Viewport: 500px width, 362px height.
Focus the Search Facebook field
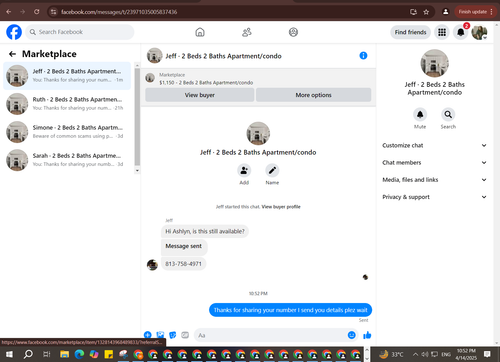[80, 32]
